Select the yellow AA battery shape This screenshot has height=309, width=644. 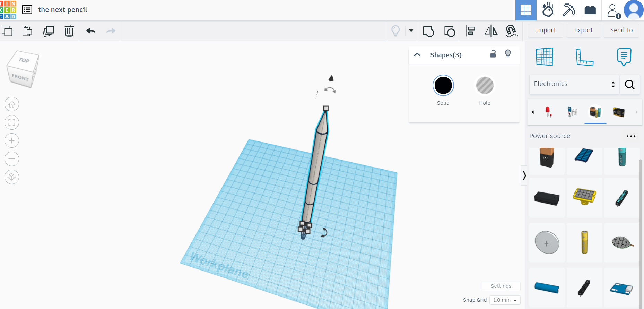coord(584,242)
